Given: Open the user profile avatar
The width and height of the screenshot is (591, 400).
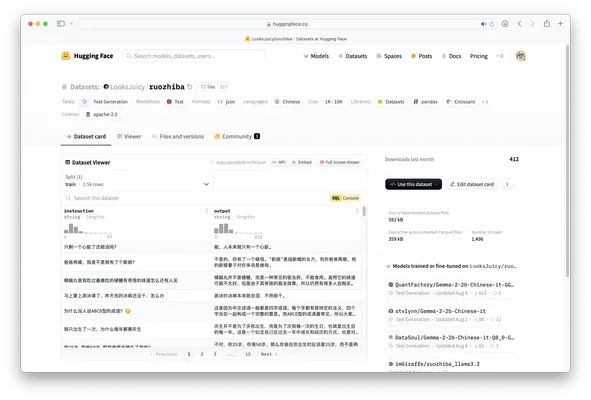Looking at the screenshot, I should 521,56.
